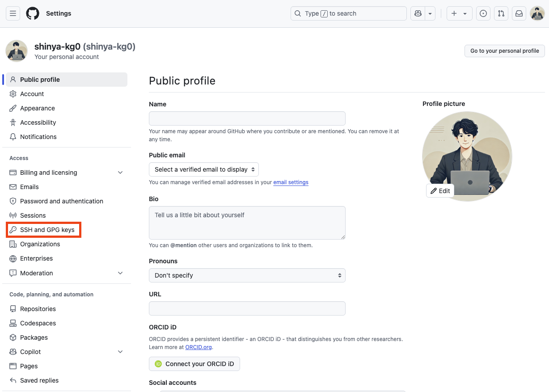Open the Public email dropdown
Viewport: 549px width, 392px height.
[x=203, y=169]
